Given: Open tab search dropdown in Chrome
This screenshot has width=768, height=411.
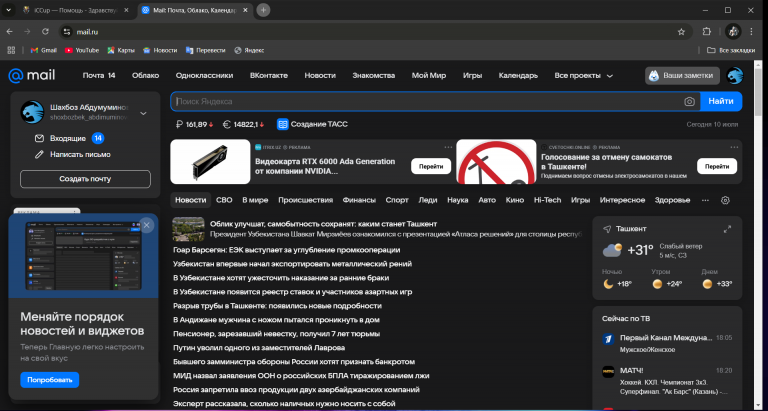Looking at the screenshot, I should click(8, 10).
